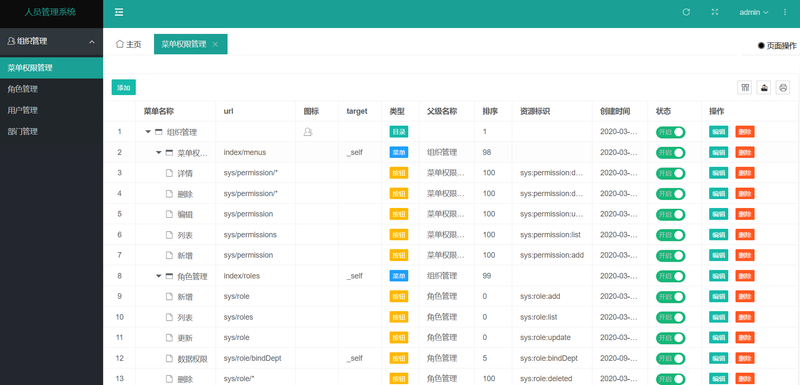Toggle the 开启 switch for sys:role:bindDept row
800x385 pixels.
tap(670, 358)
